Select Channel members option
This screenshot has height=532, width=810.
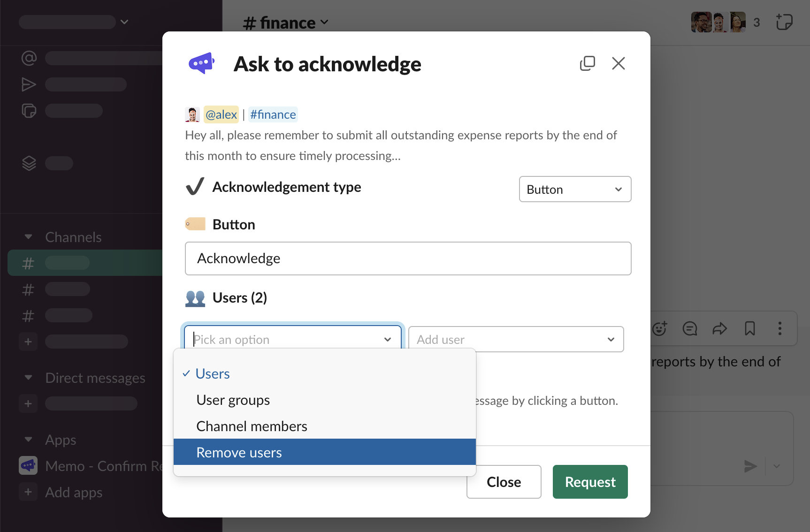point(252,426)
